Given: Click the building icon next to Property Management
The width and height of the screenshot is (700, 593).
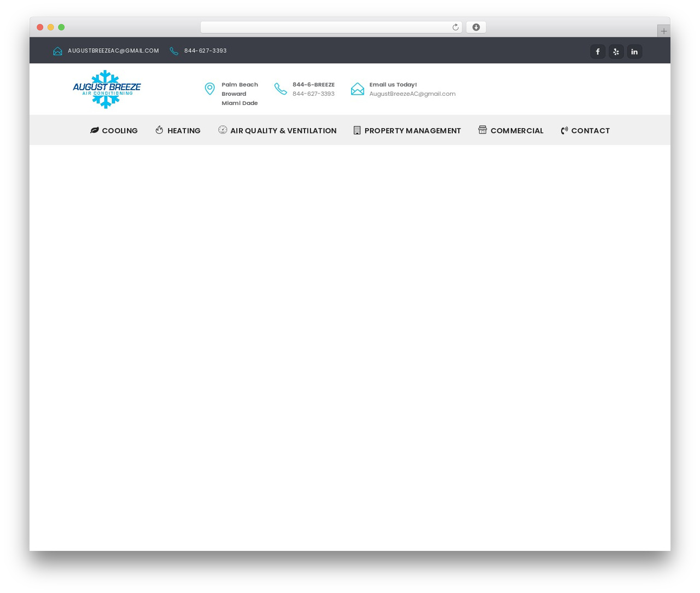Looking at the screenshot, I should pyautogui.click(x=357, y=130).
